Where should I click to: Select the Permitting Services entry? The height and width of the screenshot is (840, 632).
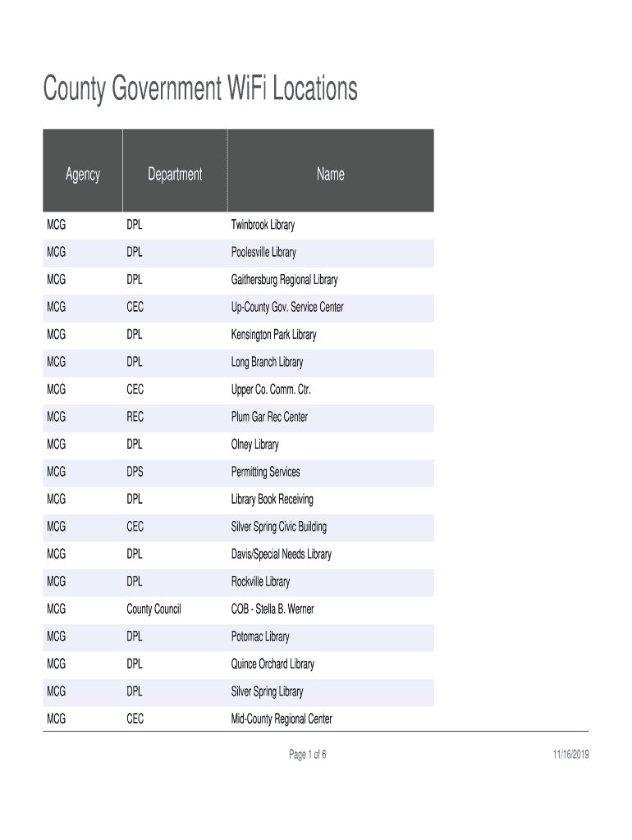click(x=266, y=472)
